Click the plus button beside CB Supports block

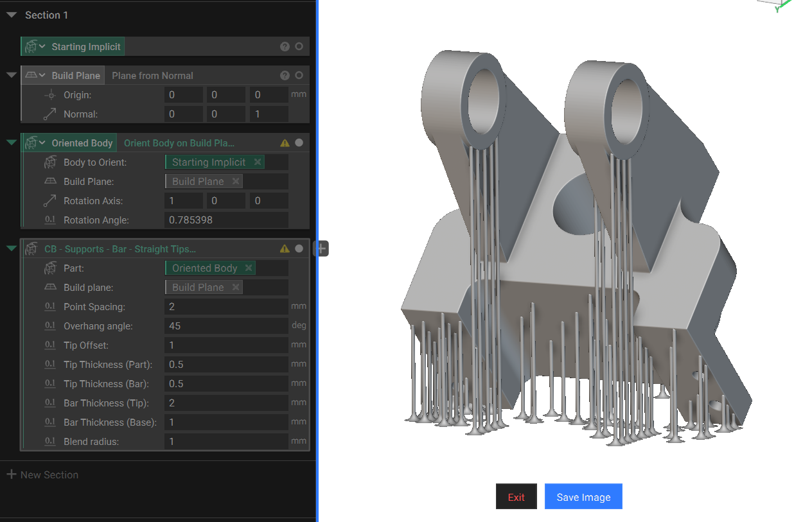coord(321,248)
